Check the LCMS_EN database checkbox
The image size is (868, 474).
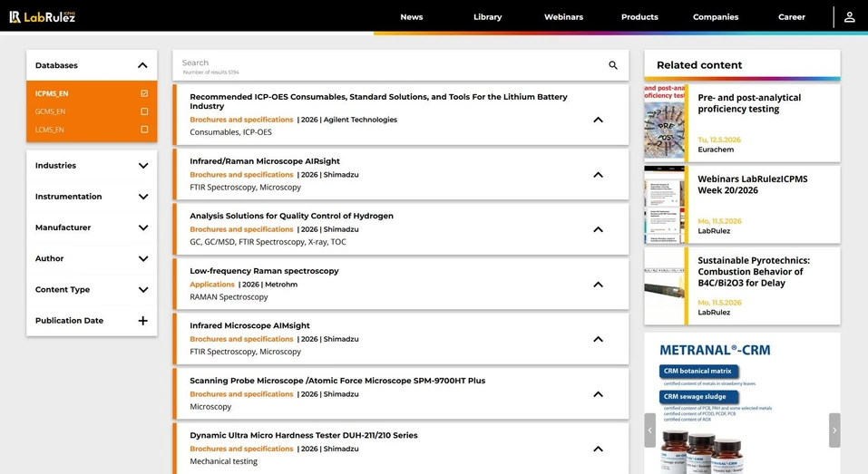[x=144, y=130]
